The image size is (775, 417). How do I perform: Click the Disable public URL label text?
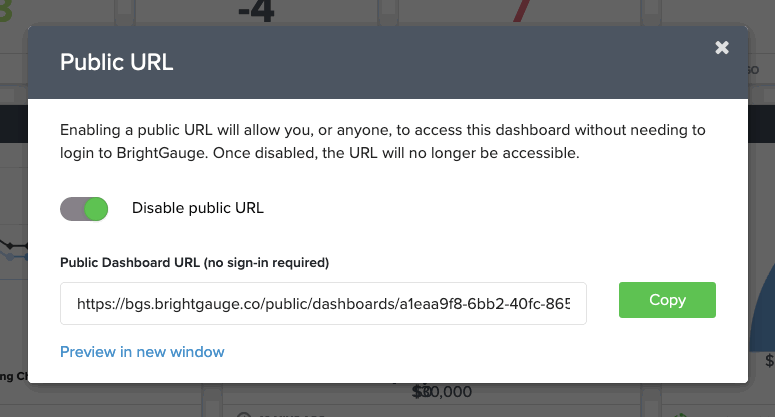coord(198,208)
